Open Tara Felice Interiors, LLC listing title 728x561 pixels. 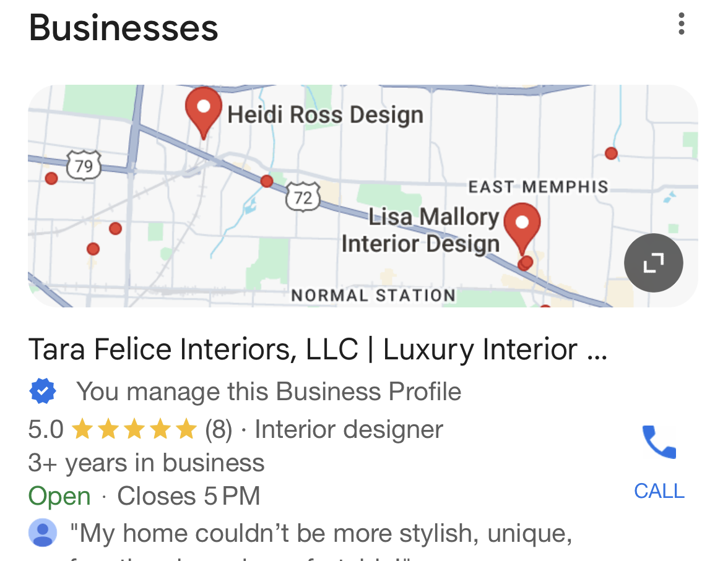pyautogui.click(x=318, y=349)
